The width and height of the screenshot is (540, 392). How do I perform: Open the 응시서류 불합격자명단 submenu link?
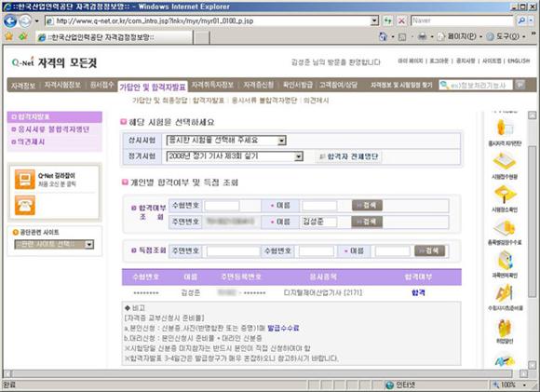click(x=264, y=101)
